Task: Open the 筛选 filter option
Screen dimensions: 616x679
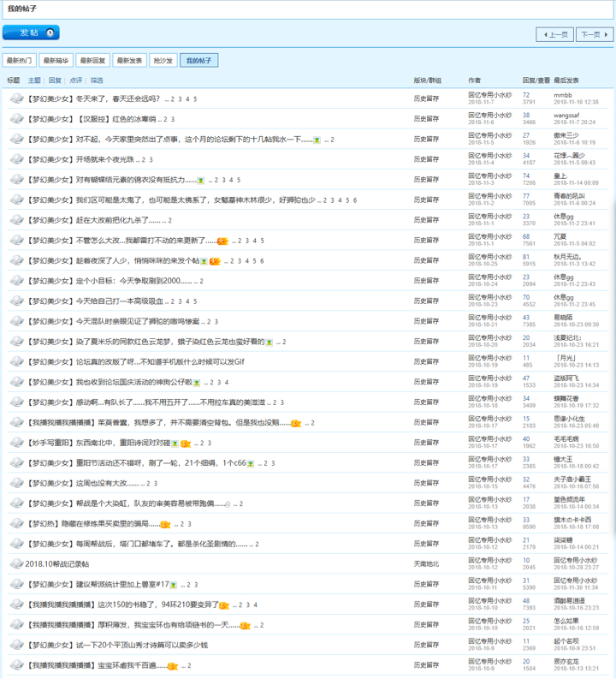Action: point(97,80)
